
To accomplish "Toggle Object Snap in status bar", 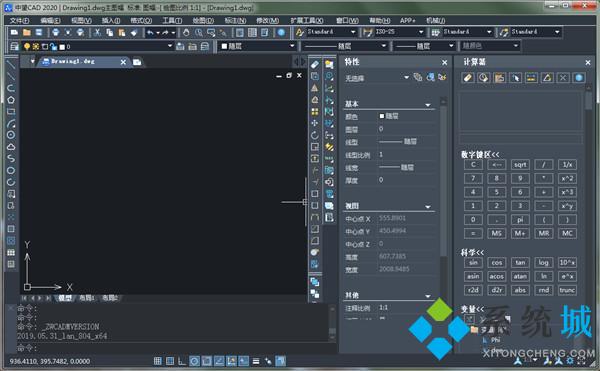I will click(x=207, y=361).
